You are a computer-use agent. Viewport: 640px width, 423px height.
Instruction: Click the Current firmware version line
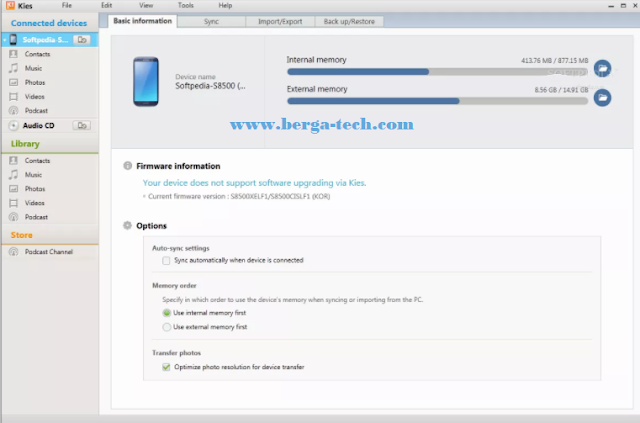[239, 196]
